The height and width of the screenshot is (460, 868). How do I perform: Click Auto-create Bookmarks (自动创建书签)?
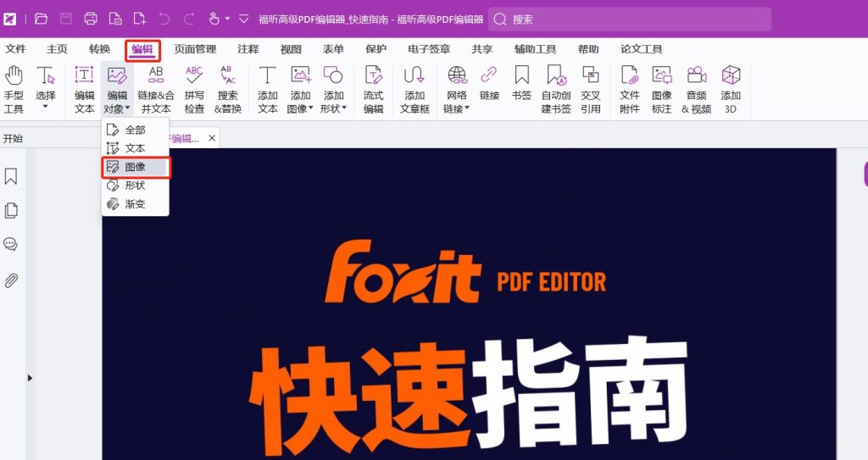click(556, 89)
